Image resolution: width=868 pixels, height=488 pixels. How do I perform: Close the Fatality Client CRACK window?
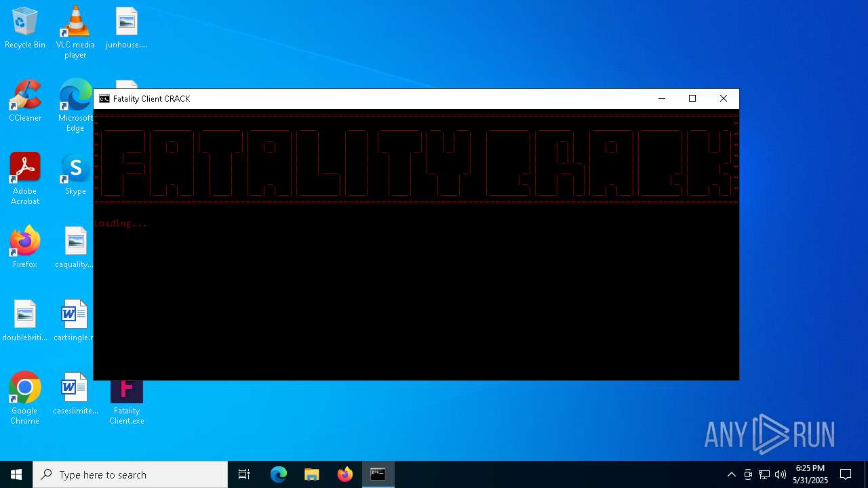[x=724, y=99]
